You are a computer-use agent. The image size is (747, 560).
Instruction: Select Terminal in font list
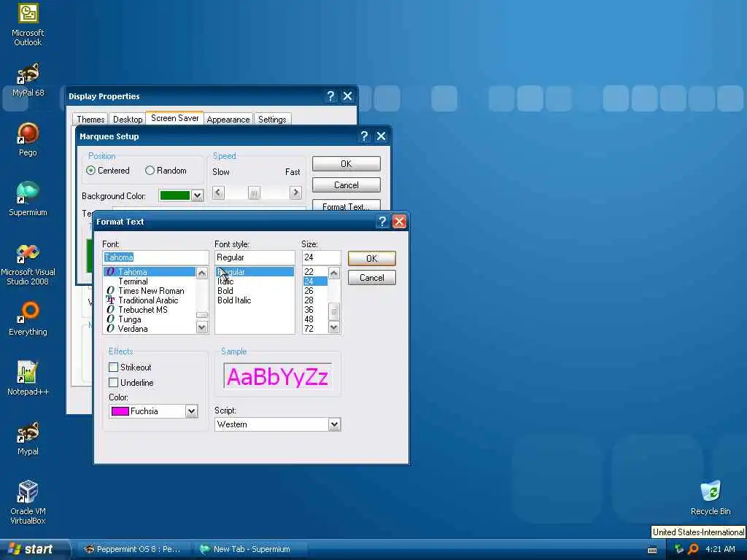(133, 281)
